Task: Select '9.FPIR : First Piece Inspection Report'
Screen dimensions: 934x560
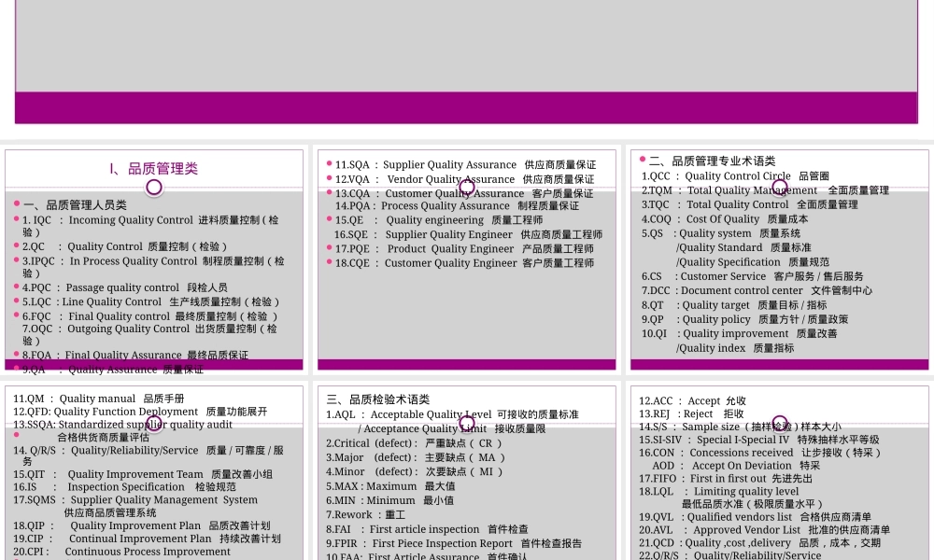Action: tap(419, 544)
